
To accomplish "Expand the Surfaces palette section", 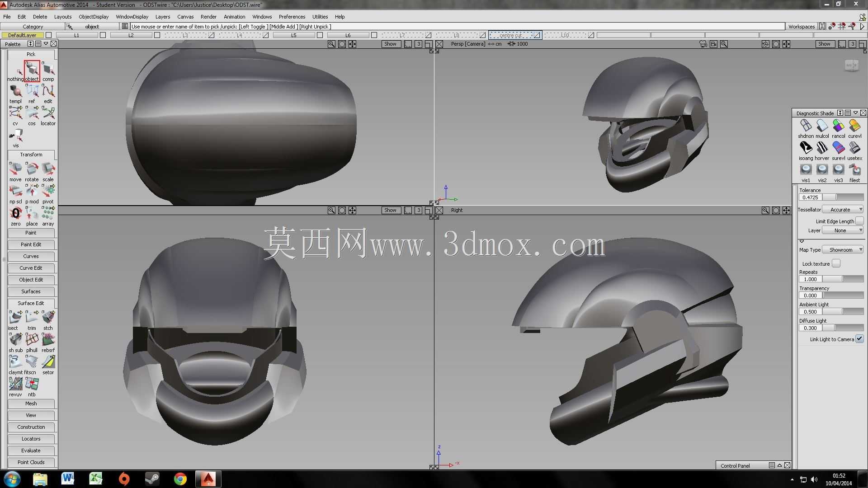I will (31, 291).
